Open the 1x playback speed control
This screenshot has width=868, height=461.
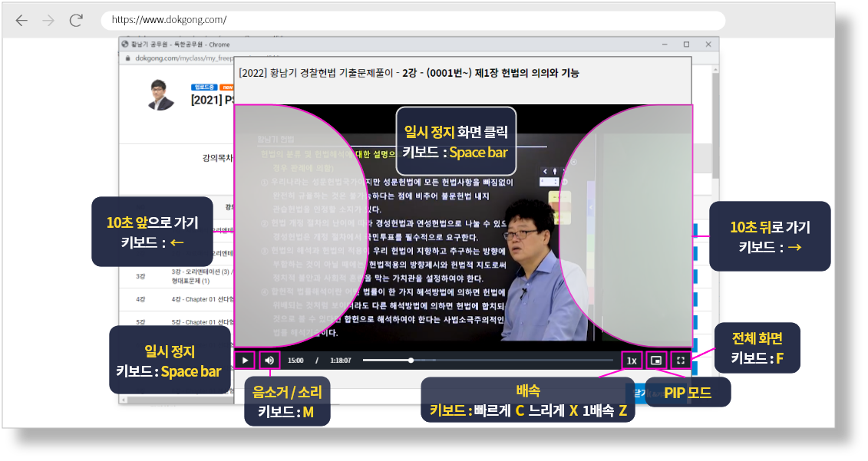click(632, 361)
